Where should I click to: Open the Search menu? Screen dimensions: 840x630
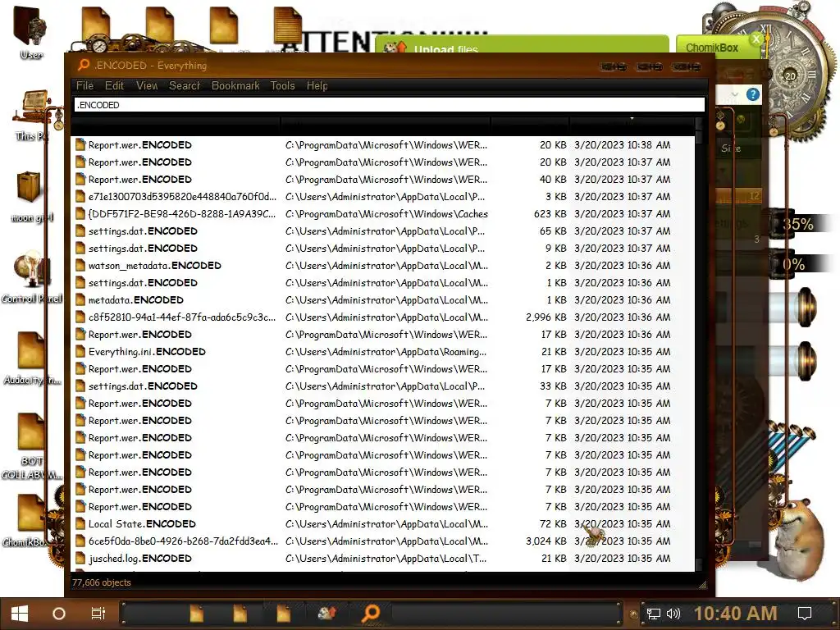tap(185, 85)
